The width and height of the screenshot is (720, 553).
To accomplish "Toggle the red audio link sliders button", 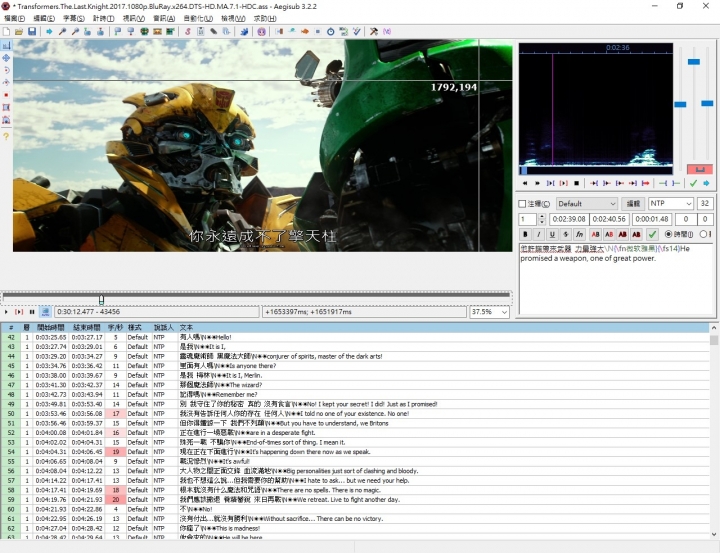I will tap(700, 169).
